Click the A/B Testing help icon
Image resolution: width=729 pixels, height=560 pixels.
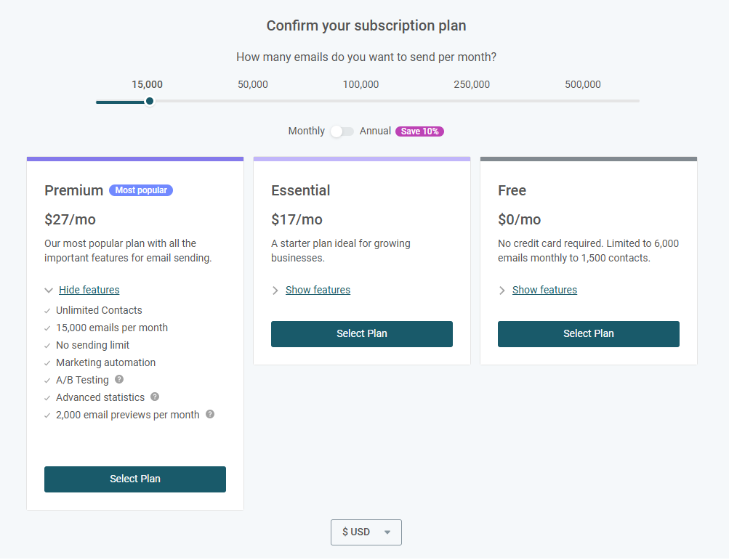[x=119, y=379]
